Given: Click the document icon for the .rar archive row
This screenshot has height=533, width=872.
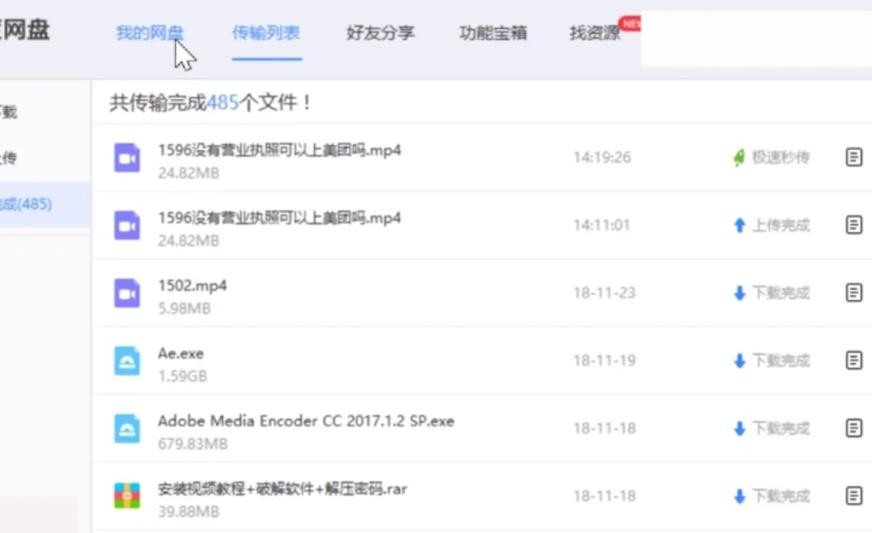Looking at the screenshot, I should pyautogui.click(x=853, y=496).
